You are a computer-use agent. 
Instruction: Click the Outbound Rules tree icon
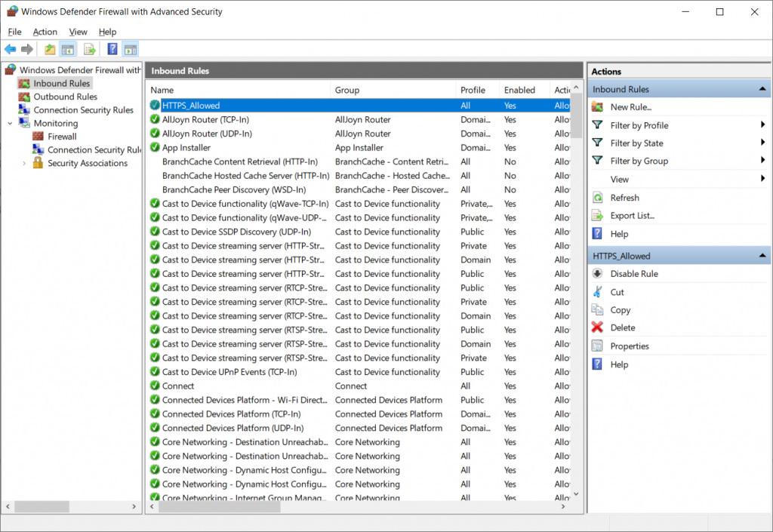tap(24, 97)
